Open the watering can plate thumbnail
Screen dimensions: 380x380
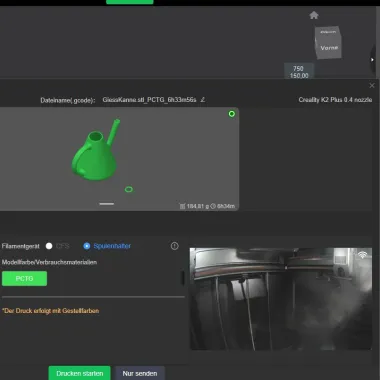pos(119,159)
